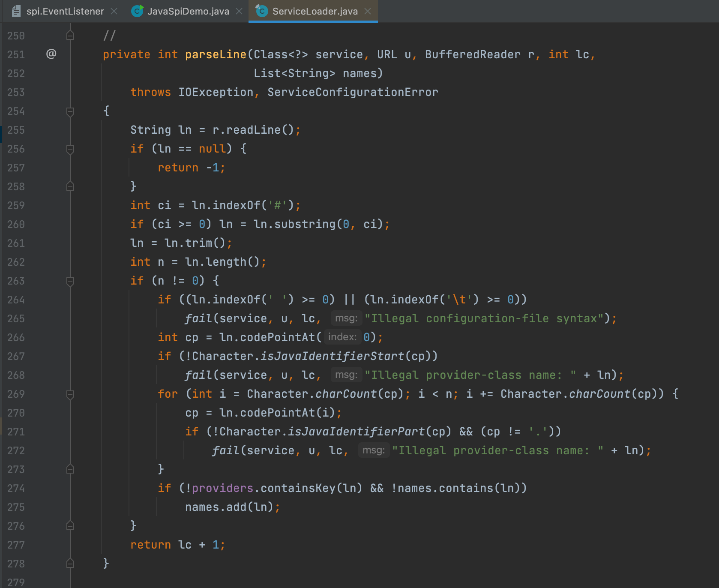Close the JavaSpiDemo.java tab
719x588 pixels.
click(x=239, y=11)
